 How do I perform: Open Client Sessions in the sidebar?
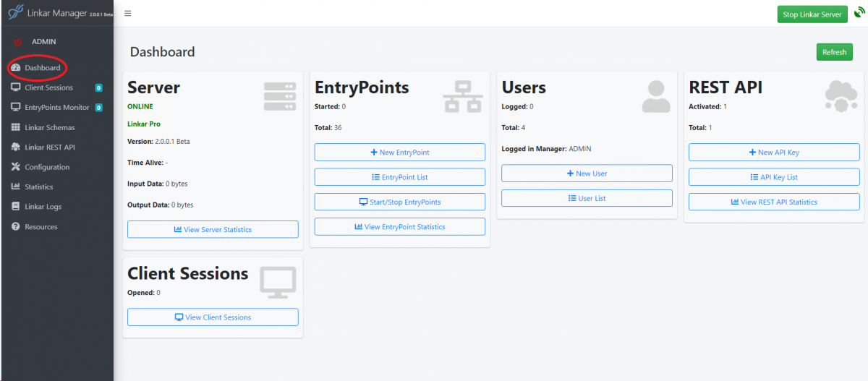[x=48, y=87]
